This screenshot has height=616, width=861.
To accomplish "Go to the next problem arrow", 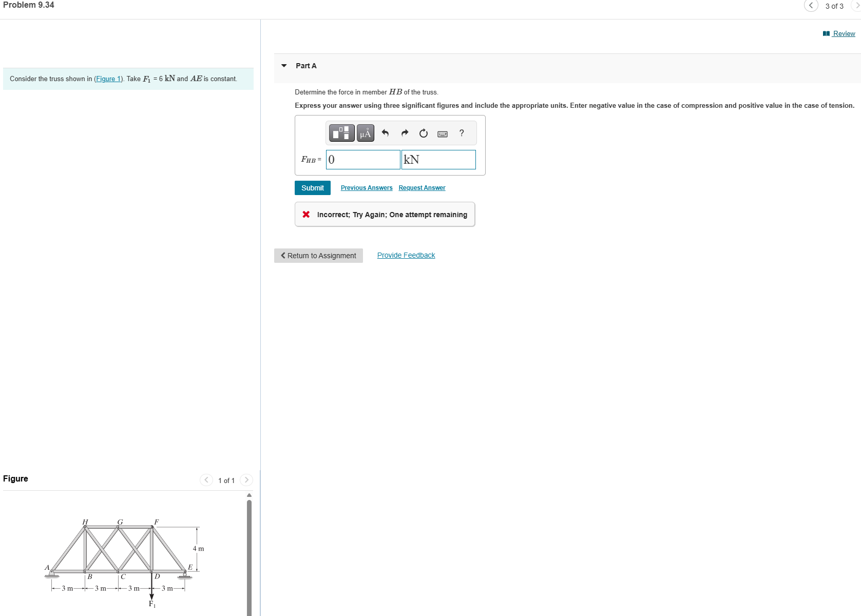I will point(857,6).
